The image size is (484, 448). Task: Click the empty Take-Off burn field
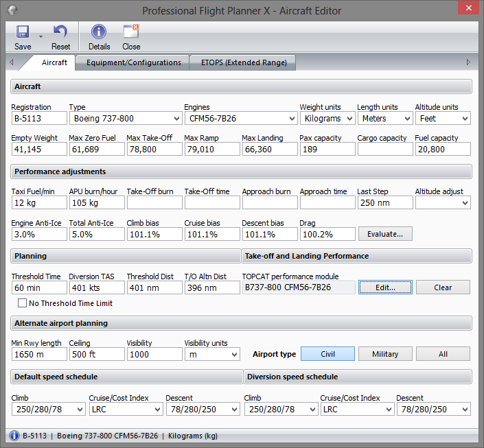(154, 202)
